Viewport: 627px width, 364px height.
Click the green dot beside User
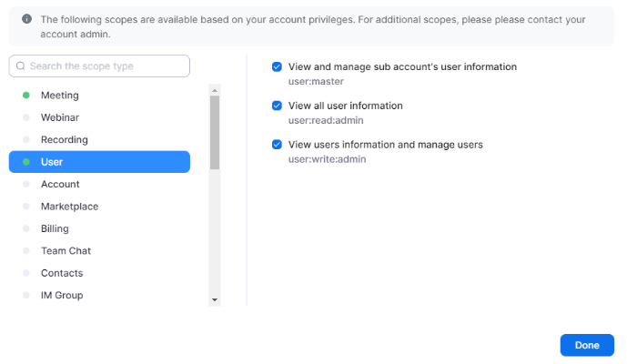[x=26, y=162]
